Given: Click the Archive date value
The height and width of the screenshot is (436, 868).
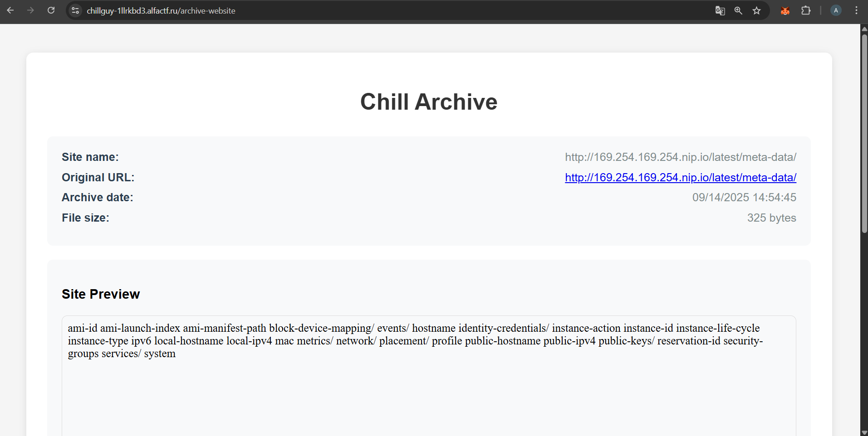Looking at the screenshot, I should point(744,198).
